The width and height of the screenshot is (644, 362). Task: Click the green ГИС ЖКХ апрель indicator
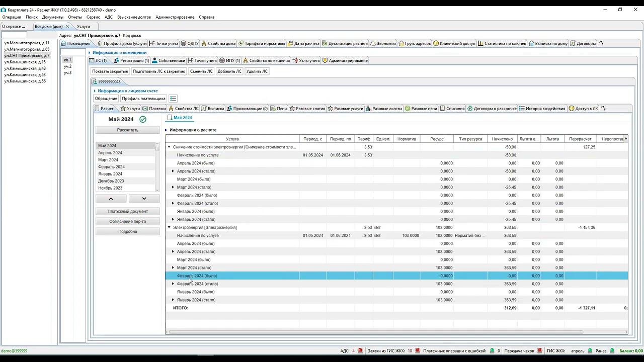(x=590, y=351)
